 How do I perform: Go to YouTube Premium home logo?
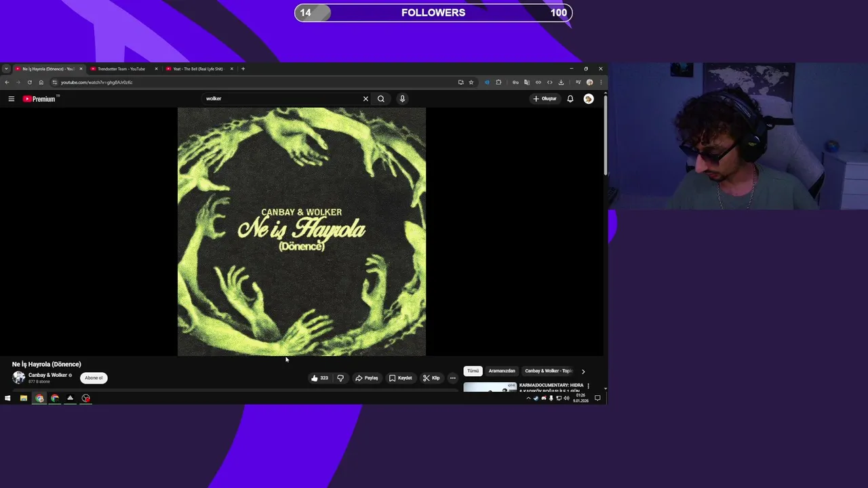click(x=39, y=99)
